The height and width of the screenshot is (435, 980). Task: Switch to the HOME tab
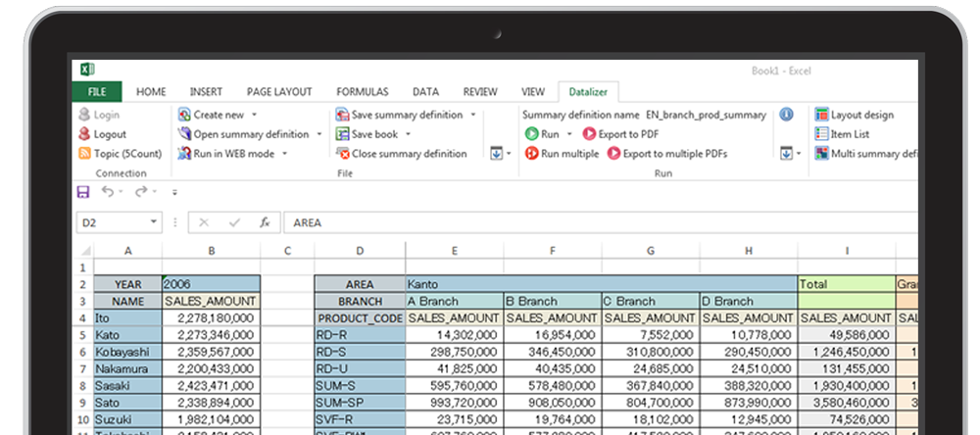tap(151, 92)
